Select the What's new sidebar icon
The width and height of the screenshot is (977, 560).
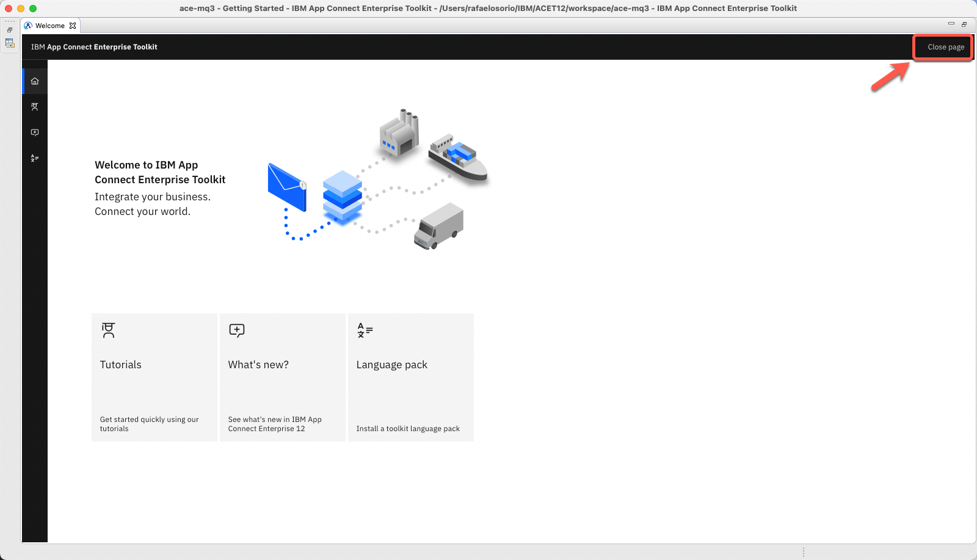tap(35, 133)
